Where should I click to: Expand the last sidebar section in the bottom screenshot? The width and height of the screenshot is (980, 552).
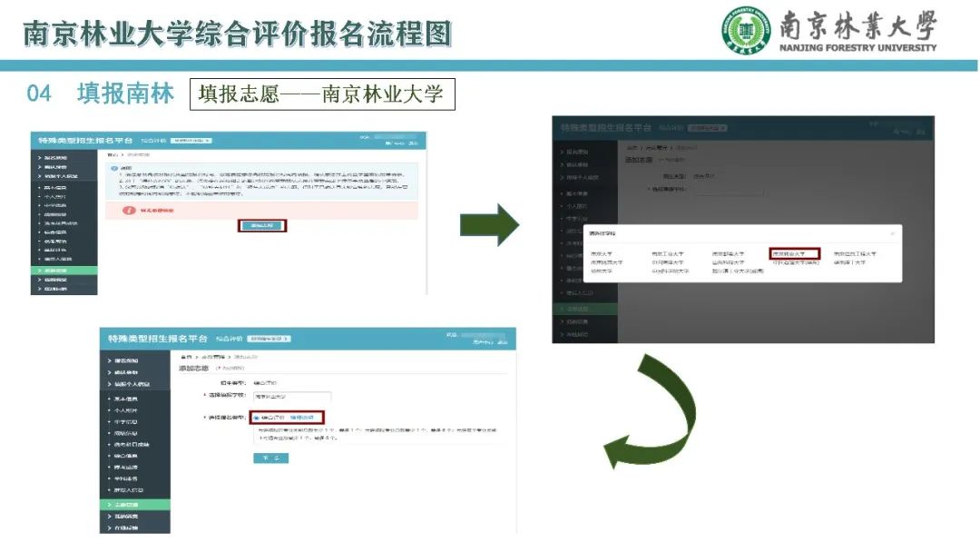133,527
